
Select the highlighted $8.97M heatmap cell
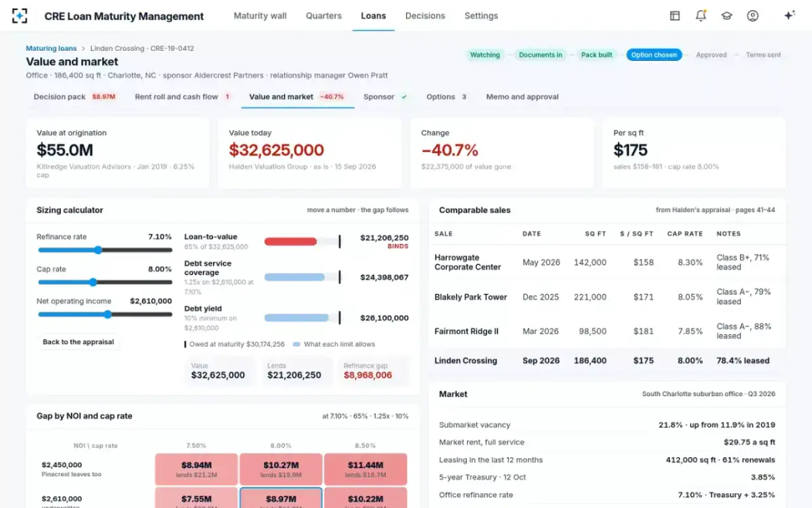click(x=281, y=497)
